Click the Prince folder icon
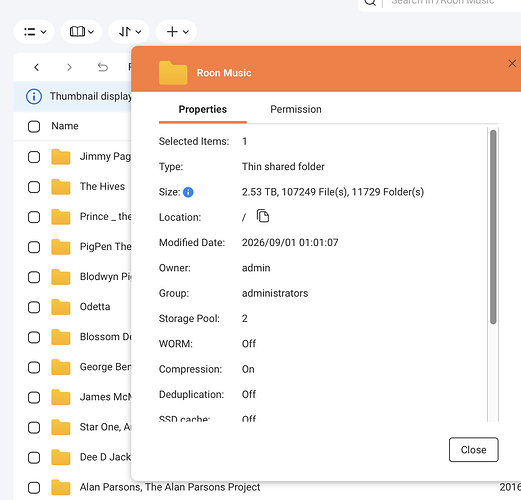521x500 pixels. (x=61, y=217)
